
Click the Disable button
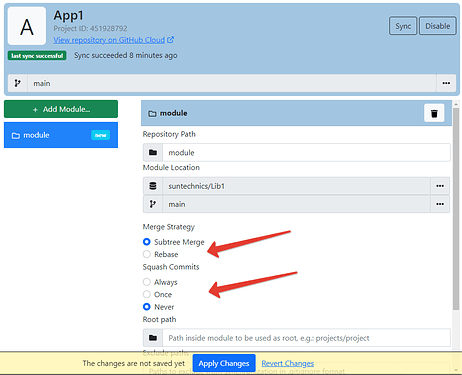437,26
